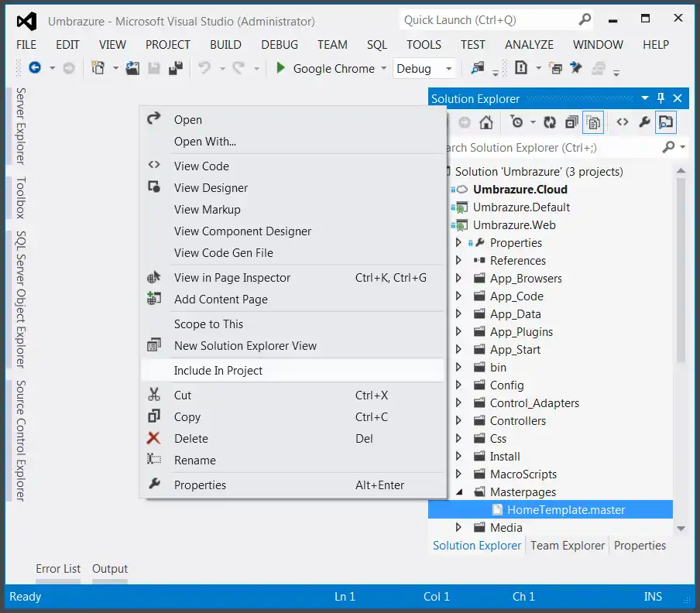This screenshot has width=700, height=613.
Task: Open the New Project dropdown arrow
Action: (115, 68)
